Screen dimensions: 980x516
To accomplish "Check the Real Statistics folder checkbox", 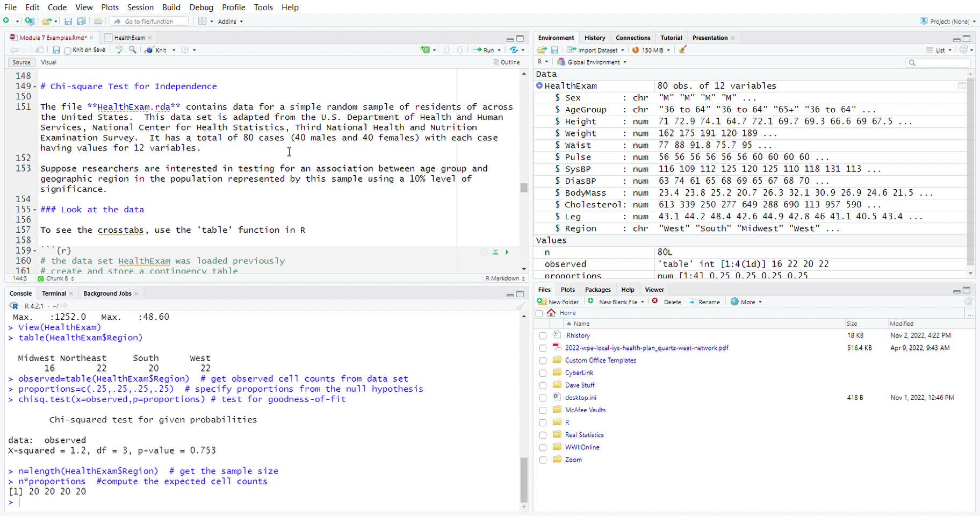I will (543, 435).
